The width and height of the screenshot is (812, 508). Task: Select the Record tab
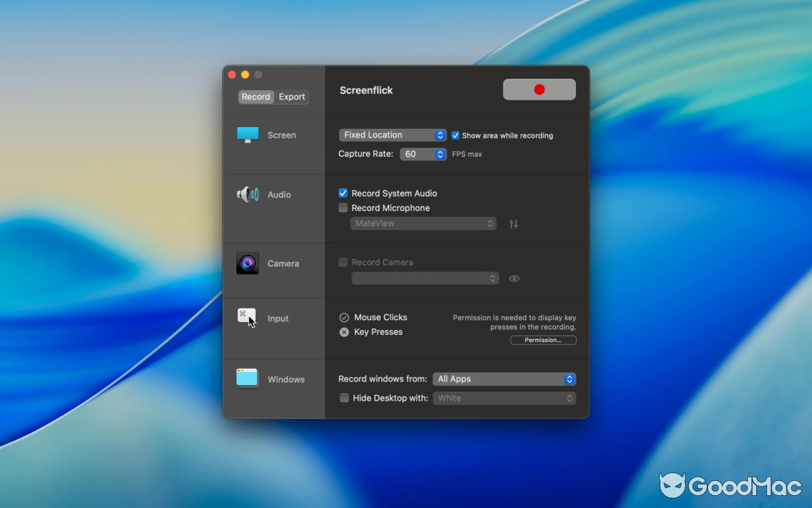coord(256,97)
